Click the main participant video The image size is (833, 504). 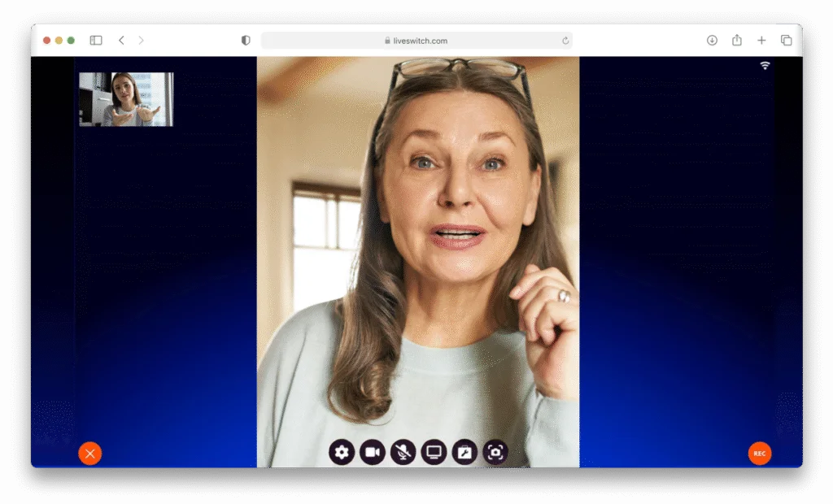(x=418, y=262)
